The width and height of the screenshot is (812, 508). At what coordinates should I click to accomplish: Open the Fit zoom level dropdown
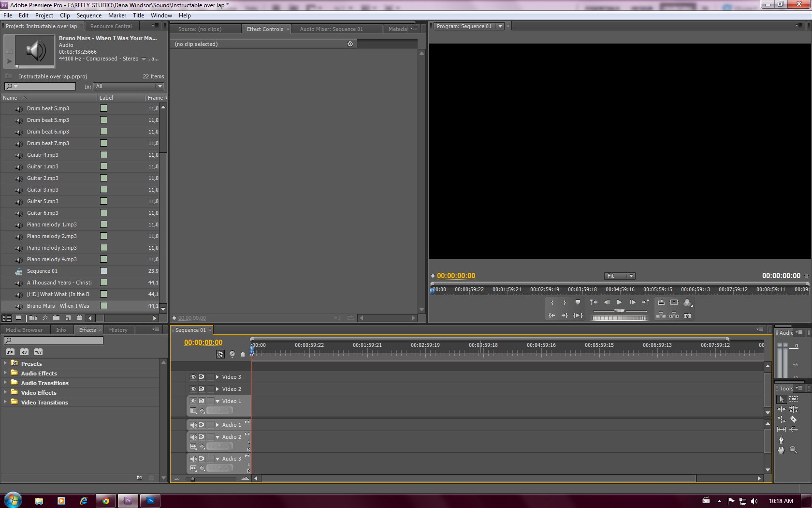pos(620,276)
